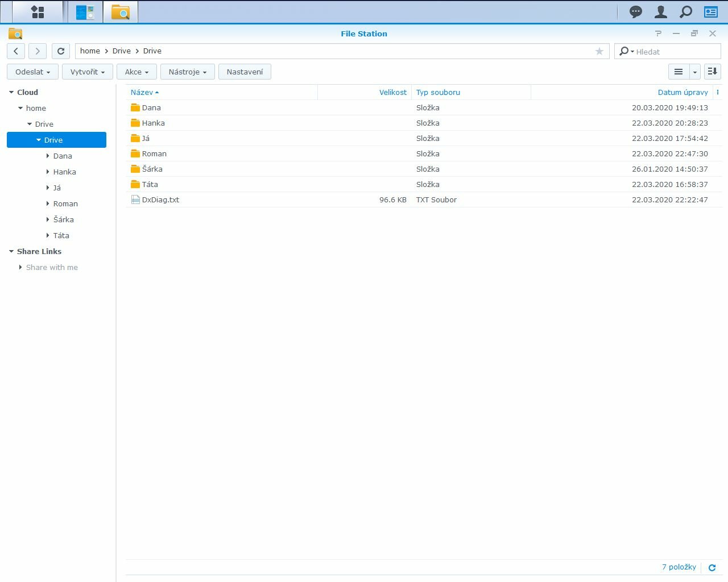Image resolution: width=728 pixels, height=582 pixels.
Task: Open the view mode dropdown arrow
Action: tap(694, 72)
